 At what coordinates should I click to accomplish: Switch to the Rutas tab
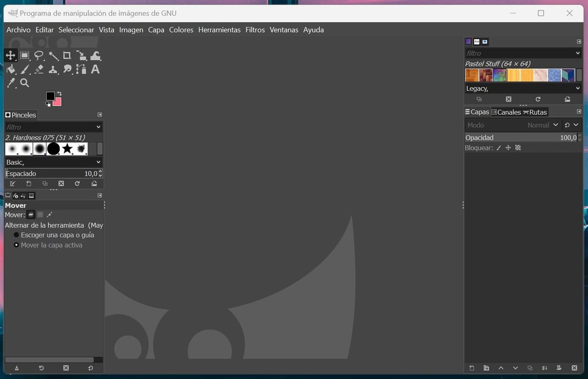point(535,112)
